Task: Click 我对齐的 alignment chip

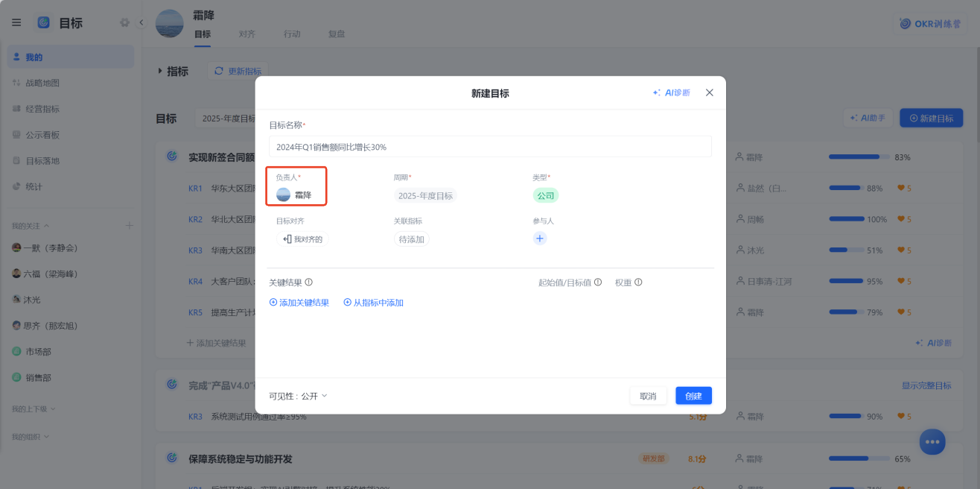Action: 303,239
